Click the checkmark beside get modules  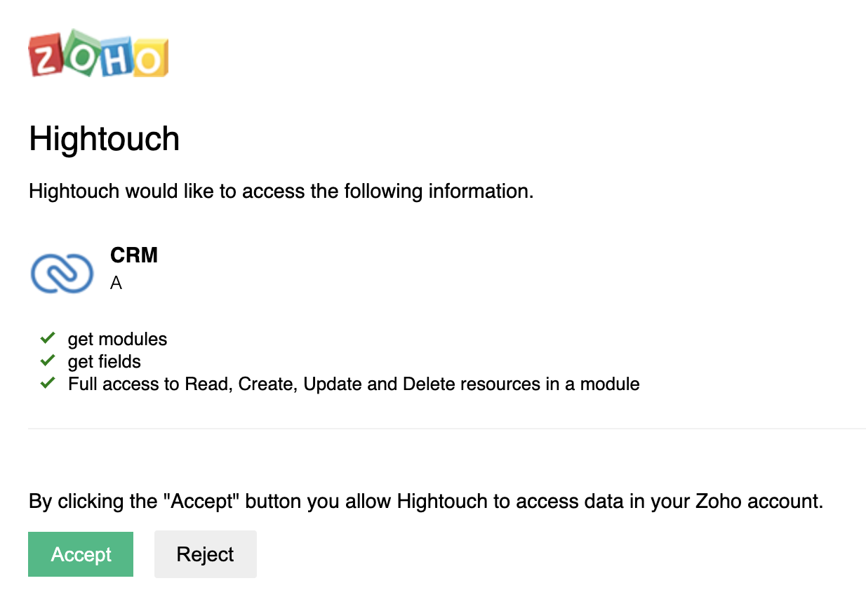tap(48, 338)
